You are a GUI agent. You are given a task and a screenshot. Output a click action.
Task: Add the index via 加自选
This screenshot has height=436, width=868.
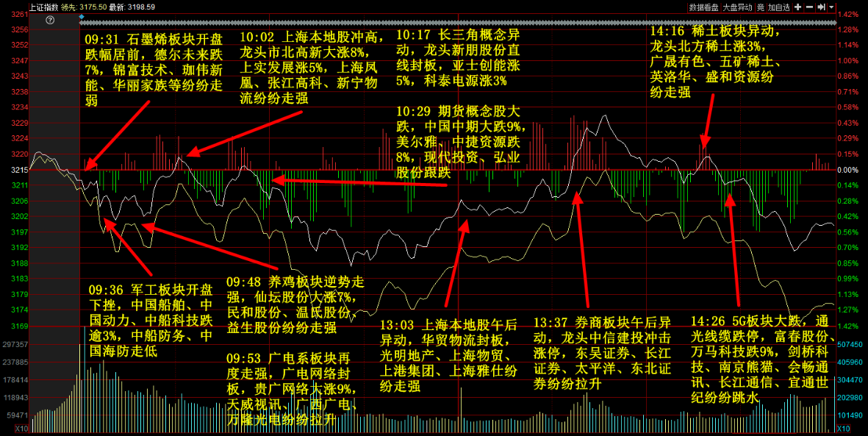tap(779, 7)
